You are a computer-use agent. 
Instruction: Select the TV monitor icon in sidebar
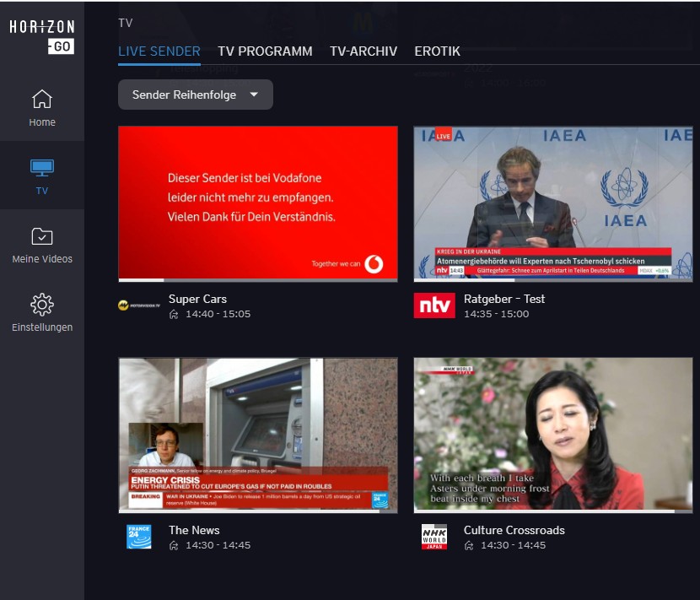tap(42, 168)
